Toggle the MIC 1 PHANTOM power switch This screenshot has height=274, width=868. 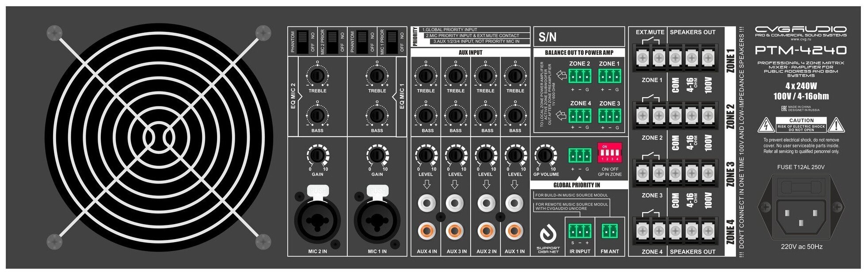pos(362,42)
